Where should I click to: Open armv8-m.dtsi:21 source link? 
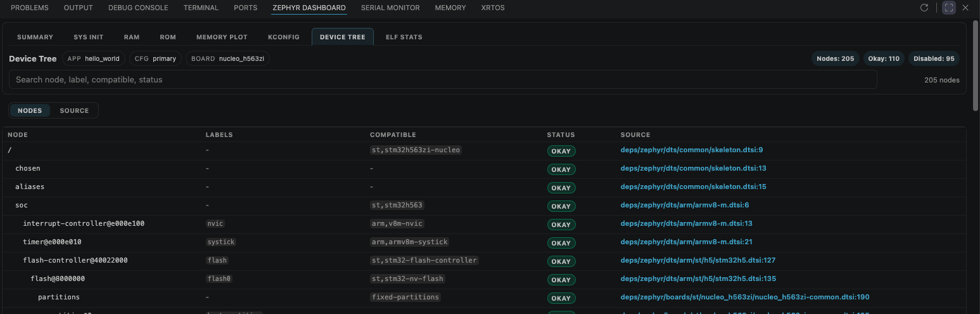point(687,242)
